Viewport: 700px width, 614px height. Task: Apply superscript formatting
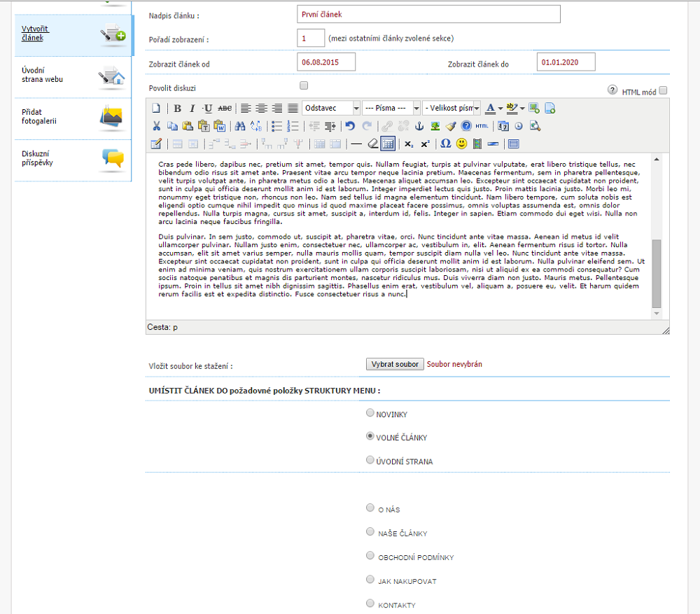click(x=425, y=144)
